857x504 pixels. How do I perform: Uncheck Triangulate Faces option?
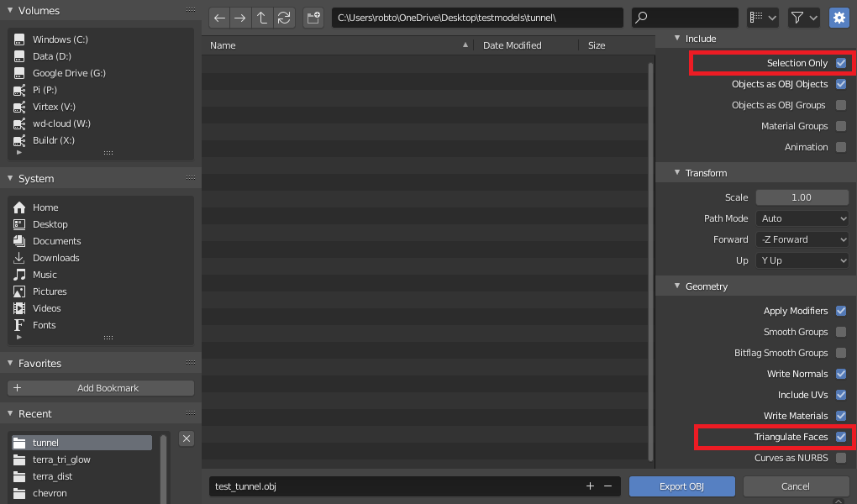pos(841,437)
